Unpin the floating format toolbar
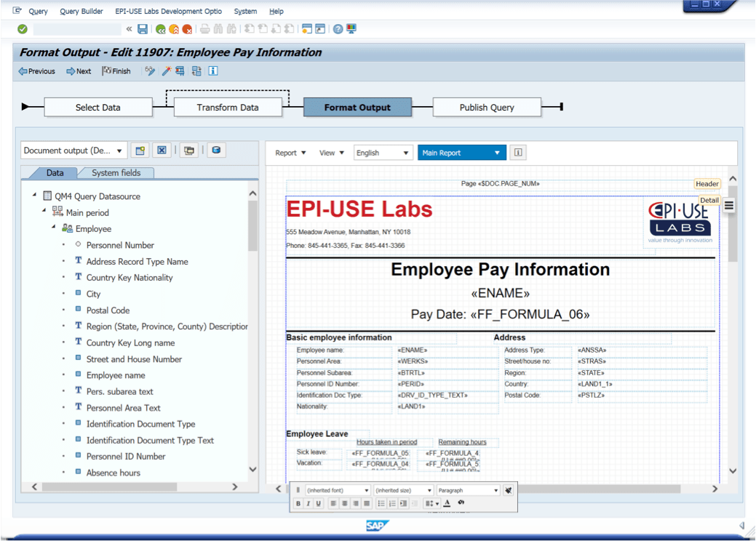756x541 pixels. (508, 490)
